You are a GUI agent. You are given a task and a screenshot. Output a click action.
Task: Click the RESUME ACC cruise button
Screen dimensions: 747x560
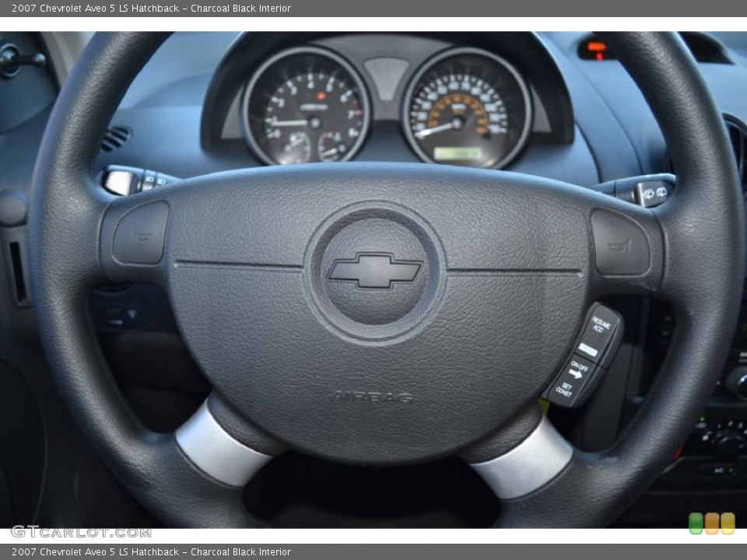click(601, 325)
